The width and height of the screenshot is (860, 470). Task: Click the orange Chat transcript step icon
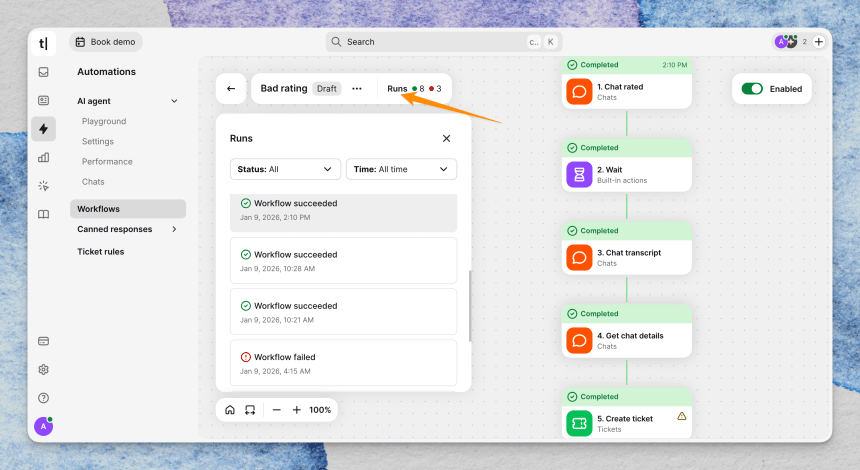coord(579,257)
